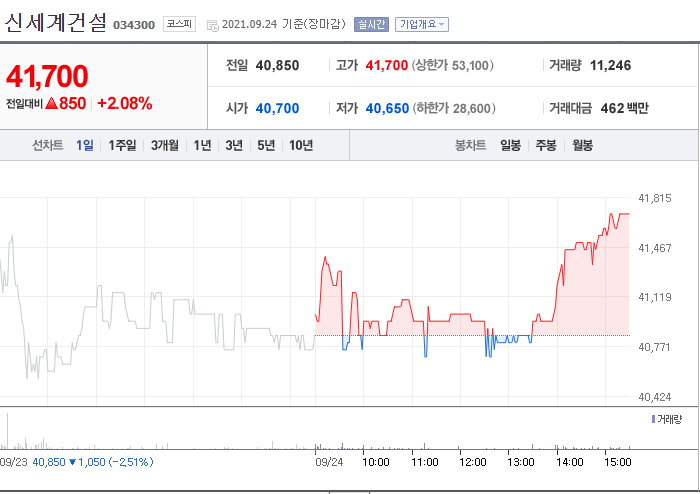Click the 전일 value 40,850
Viewport: 700px width, 494px height.
pyautogui.click(x=277, y=66)
